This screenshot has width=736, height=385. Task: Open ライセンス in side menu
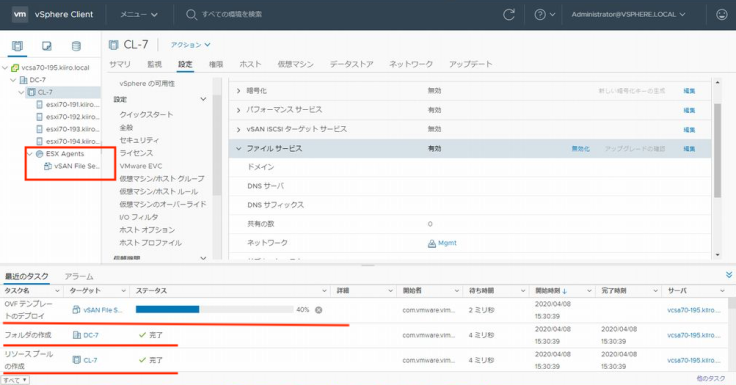tap(136, 153)
